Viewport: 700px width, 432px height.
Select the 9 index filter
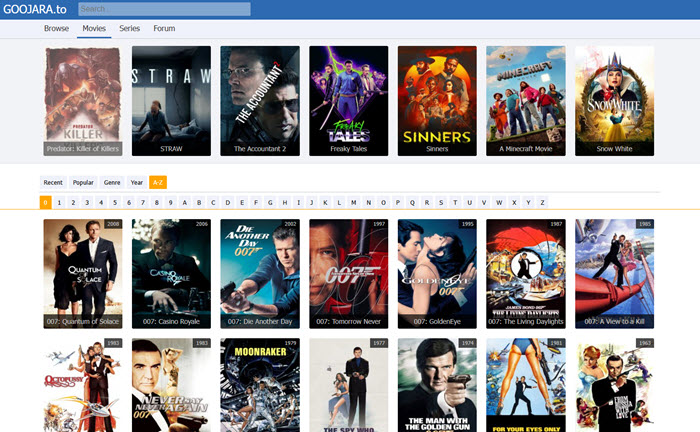(x=171, y=203)
